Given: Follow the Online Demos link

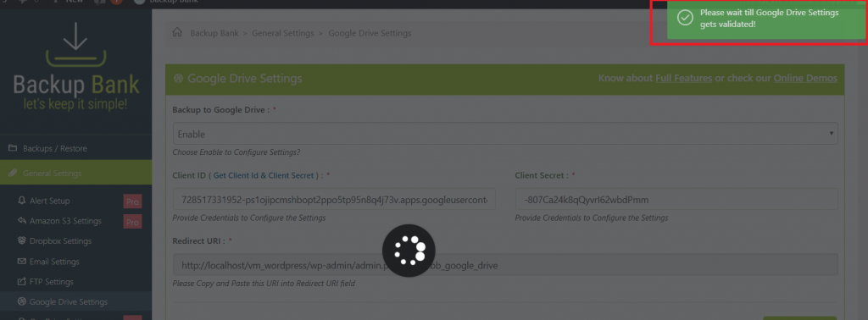Looking at the screenshot, I should pyautogui.click(x=805, y=79).
